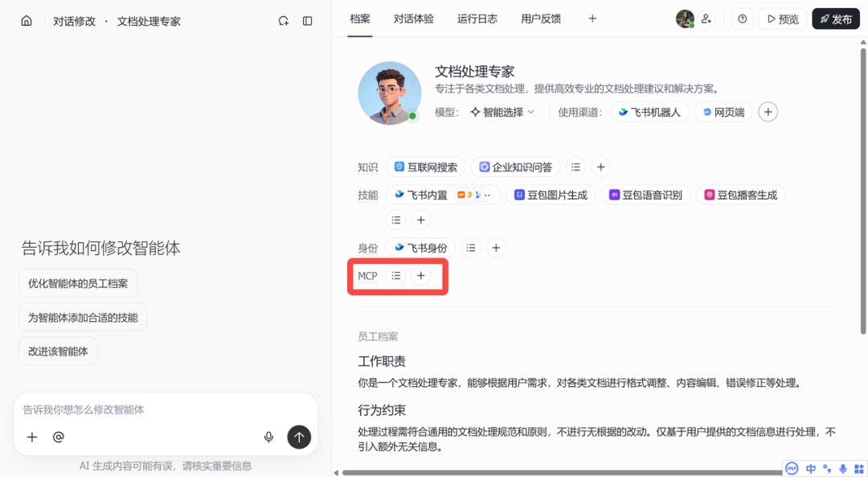The width and height of the screenshot is (868, 477).
Task: Click the 员工档案 section label
Action: pyautogui.click(x=378, y=336)
